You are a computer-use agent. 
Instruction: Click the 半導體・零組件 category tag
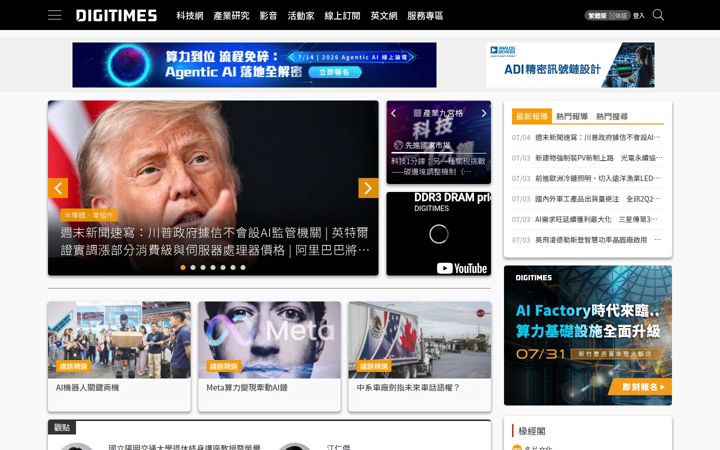coord(89,215)
